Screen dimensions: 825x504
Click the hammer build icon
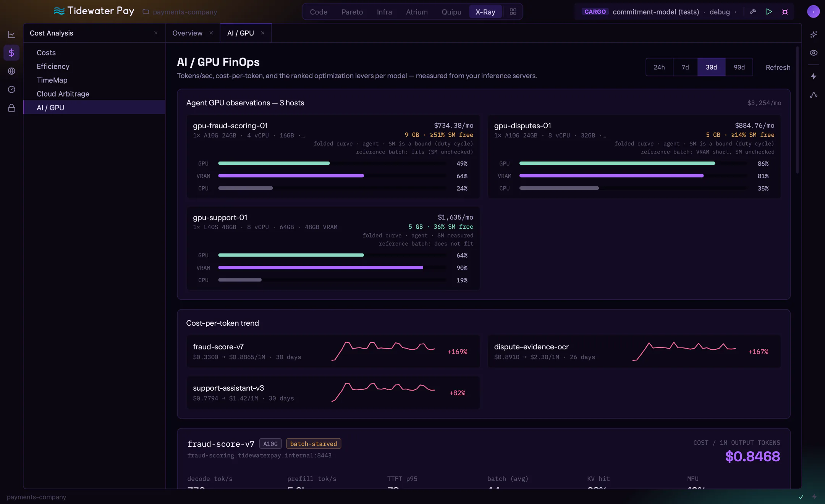pyautogui.click(x=753, y=12)
